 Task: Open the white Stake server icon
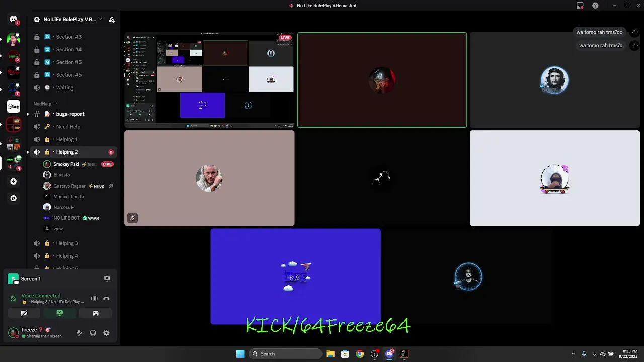tap(13, 106)
